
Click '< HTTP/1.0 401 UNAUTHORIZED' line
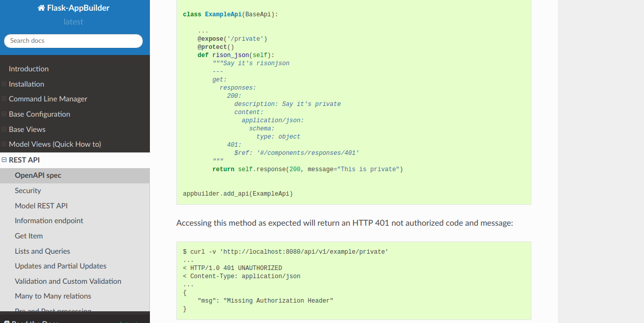coord(233,268)
